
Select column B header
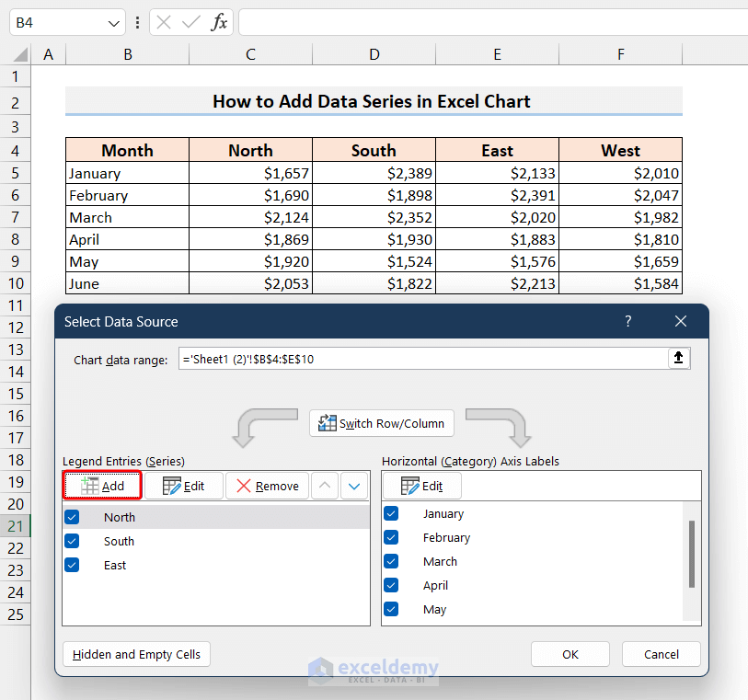point(127,54)
